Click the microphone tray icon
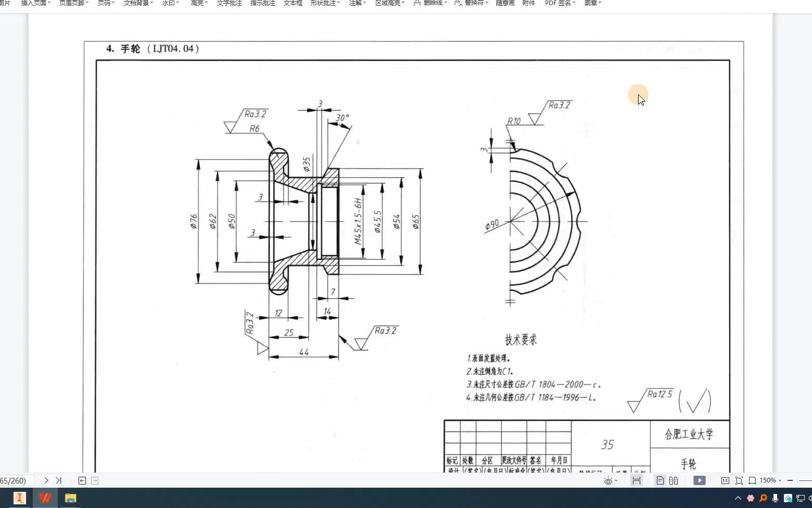The height and width of the screenshot is (508, 812). [776, 498]
